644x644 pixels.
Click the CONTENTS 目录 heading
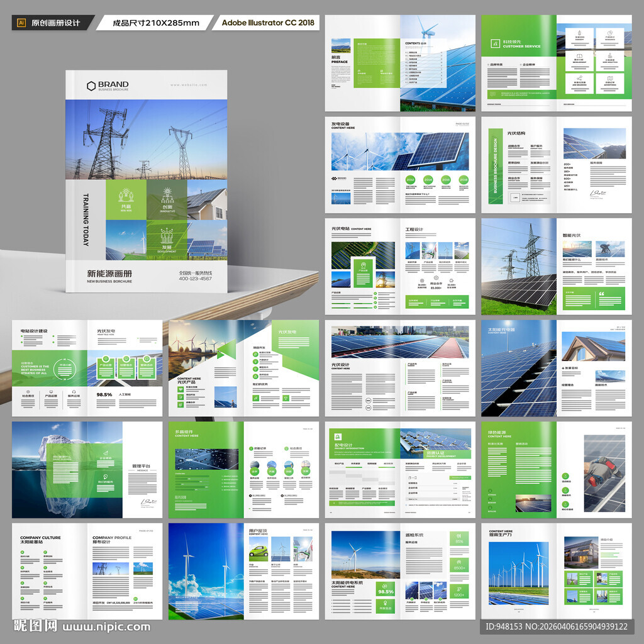(x=416, y=43)
